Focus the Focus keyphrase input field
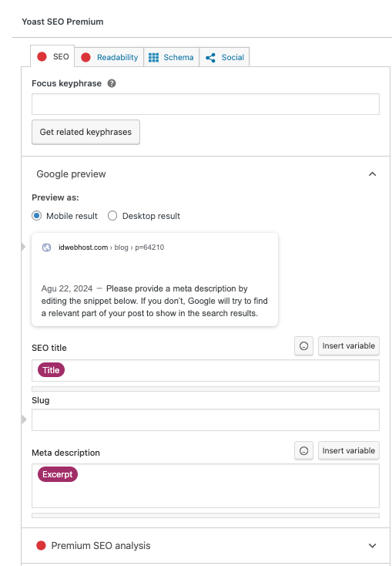Screen dimensions: 392x566 [x=206, y=104]
